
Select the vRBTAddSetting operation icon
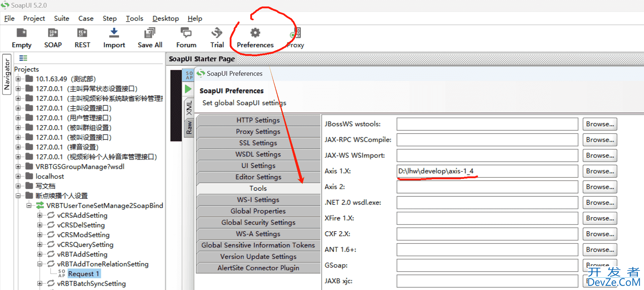(x=51, y=254)
